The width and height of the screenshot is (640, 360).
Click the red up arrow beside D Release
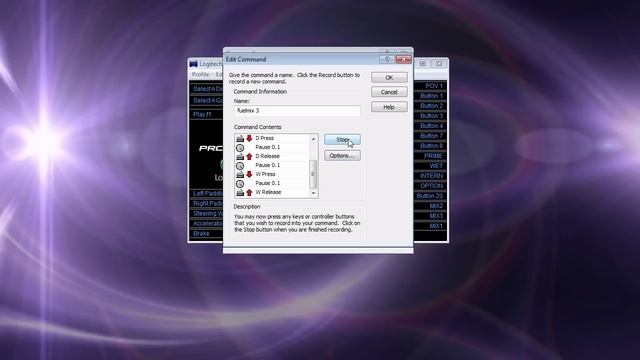click(249, 156)
